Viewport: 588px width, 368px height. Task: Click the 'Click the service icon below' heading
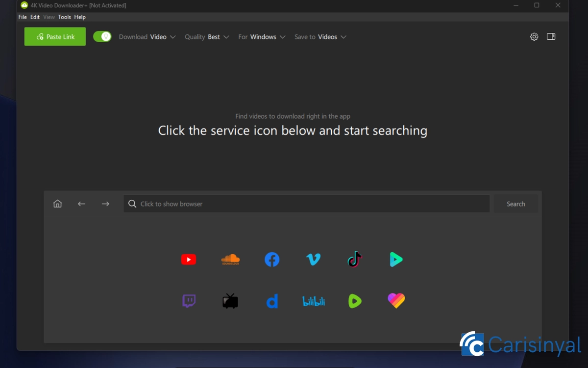(293, 131)
